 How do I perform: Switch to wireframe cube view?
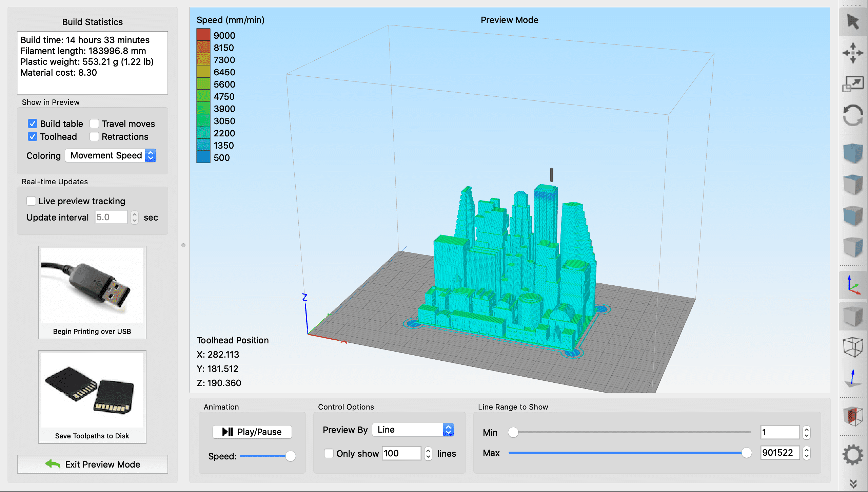(853, 347)
